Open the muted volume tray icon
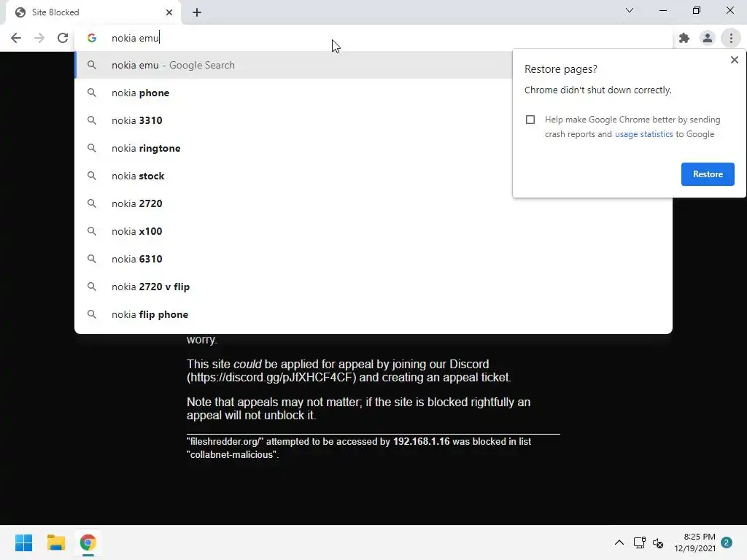Image resolution: width=747 pixels, height=560 pixels. pyautogui.click(x=658, y=542)
